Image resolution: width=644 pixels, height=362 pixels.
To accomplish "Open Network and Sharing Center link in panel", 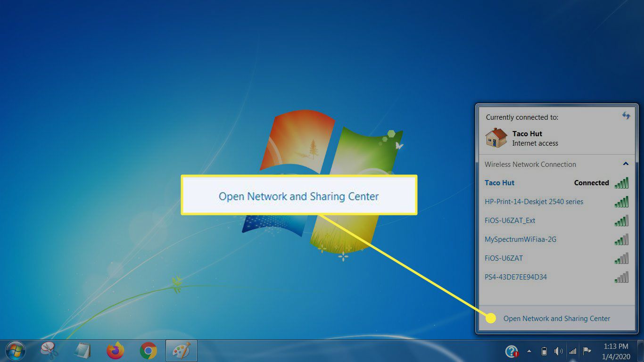I will tap(557, 319).
